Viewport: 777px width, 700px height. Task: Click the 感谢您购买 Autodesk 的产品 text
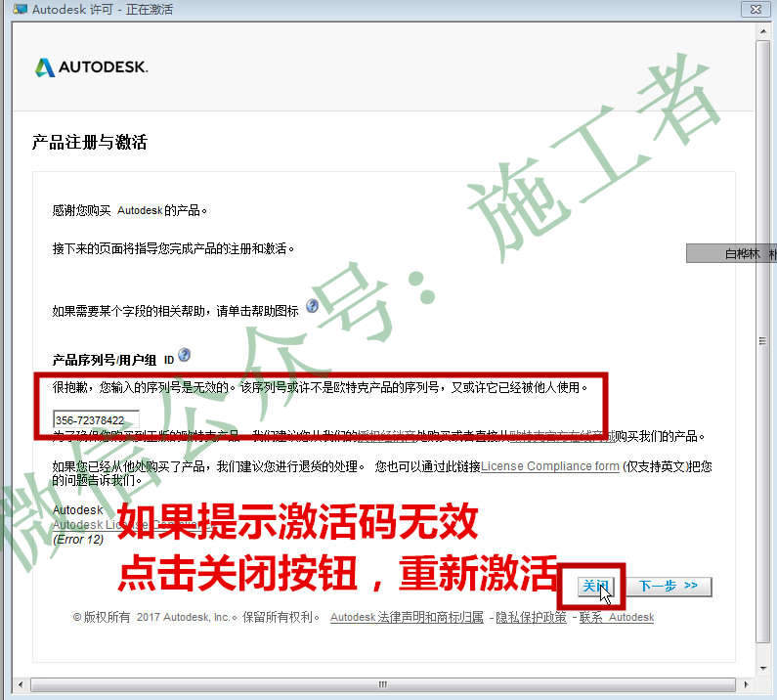(x=130, y=211)
